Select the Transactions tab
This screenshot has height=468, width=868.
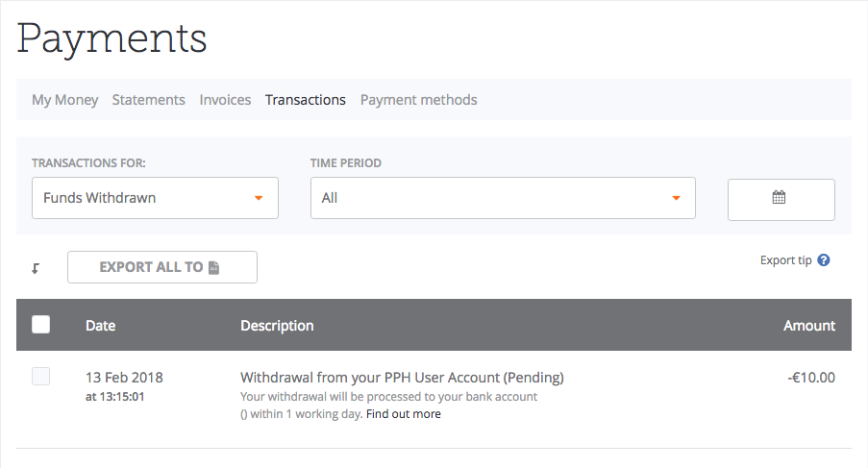coord(306,100)
